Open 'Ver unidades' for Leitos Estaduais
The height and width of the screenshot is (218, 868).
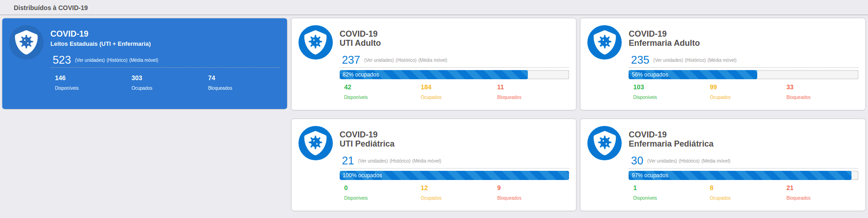90,60
